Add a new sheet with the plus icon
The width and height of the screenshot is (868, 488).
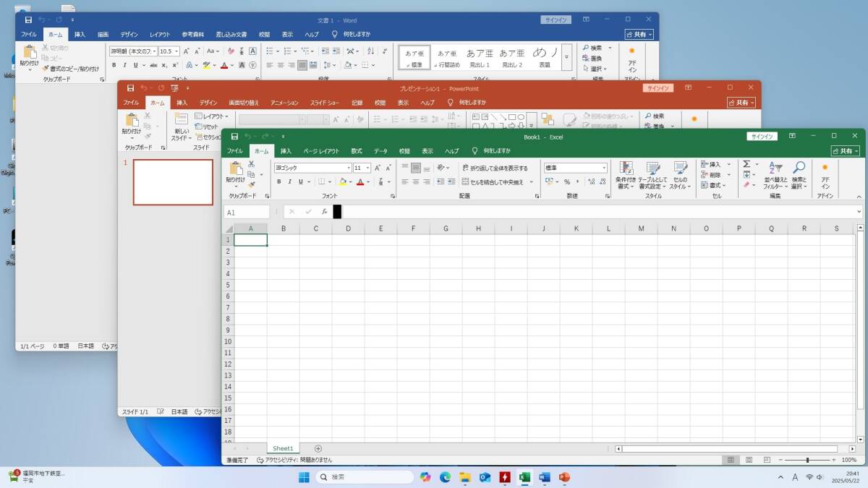318,449
